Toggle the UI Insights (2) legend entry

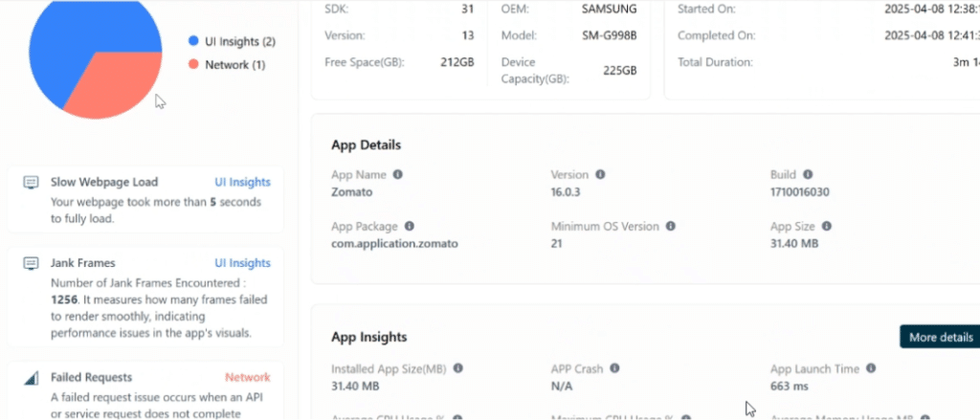coord(232,41)
